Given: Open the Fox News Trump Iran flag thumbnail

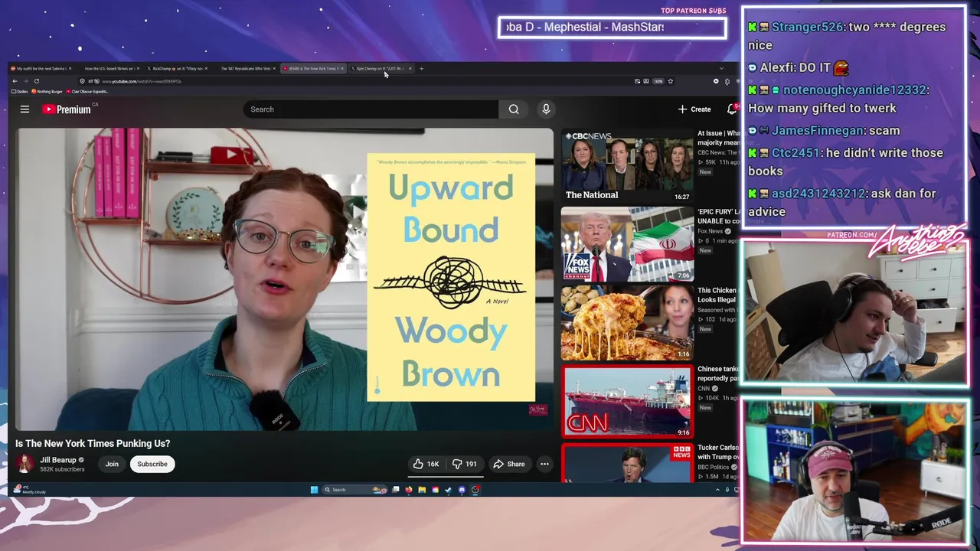Looking at the screenshot, I should point(628,244).
